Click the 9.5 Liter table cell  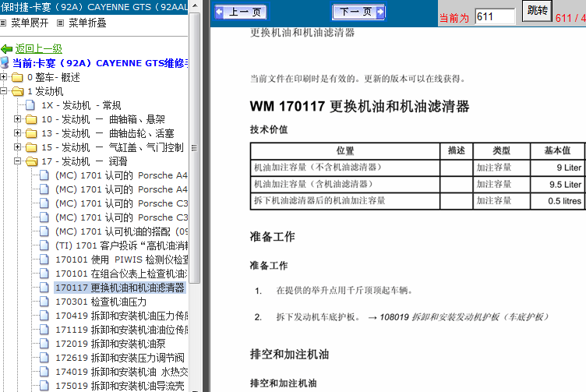tap(557, 184)
